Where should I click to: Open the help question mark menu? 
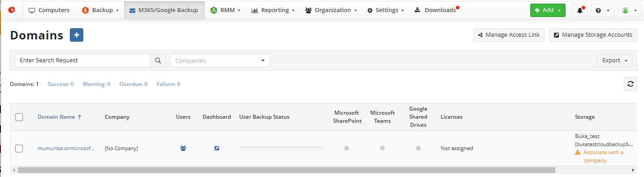[602, 10]
